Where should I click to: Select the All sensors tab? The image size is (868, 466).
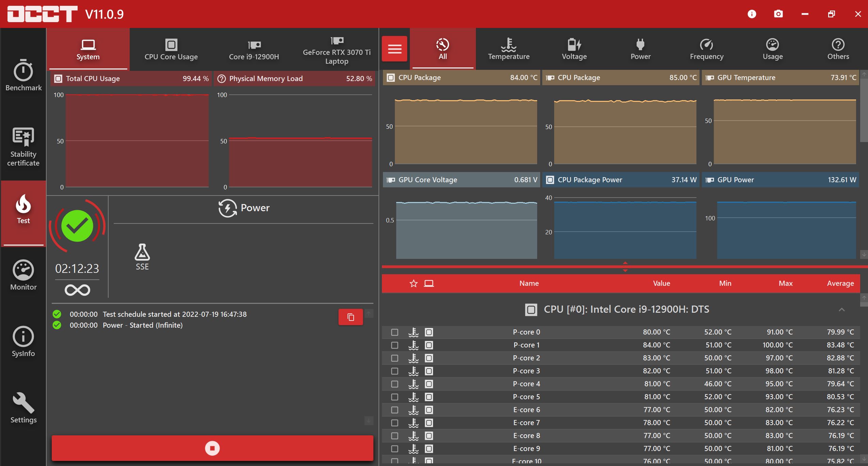click(x=443, y=49)
